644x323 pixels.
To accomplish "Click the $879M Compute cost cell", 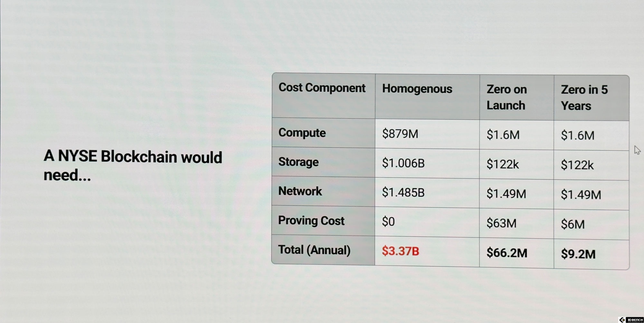I will click(400, 133).
